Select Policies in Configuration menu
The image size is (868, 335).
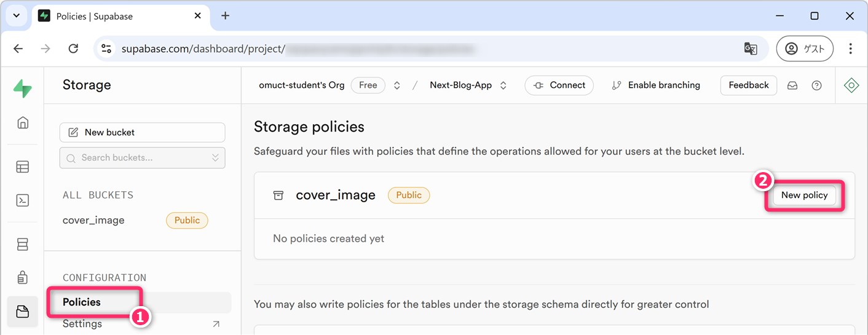point(82,302)
